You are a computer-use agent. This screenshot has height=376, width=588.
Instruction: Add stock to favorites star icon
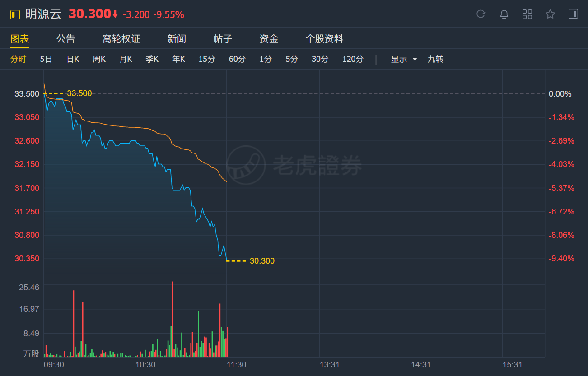coord(550,14)
